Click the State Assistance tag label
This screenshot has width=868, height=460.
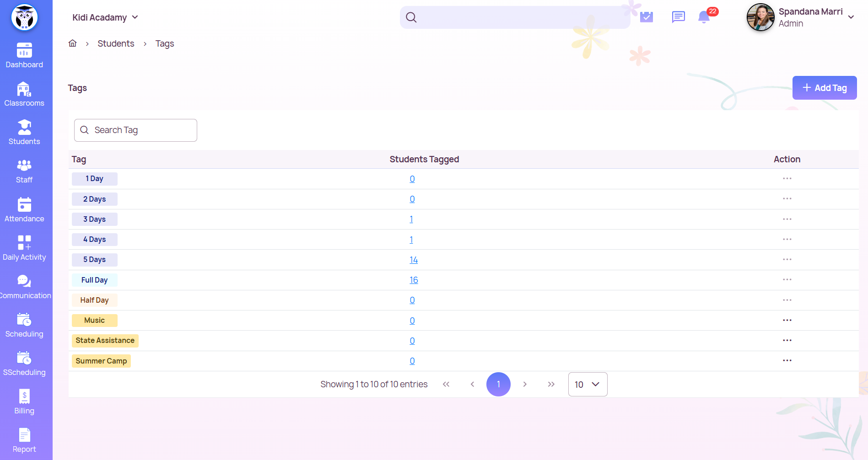(105, 341)
